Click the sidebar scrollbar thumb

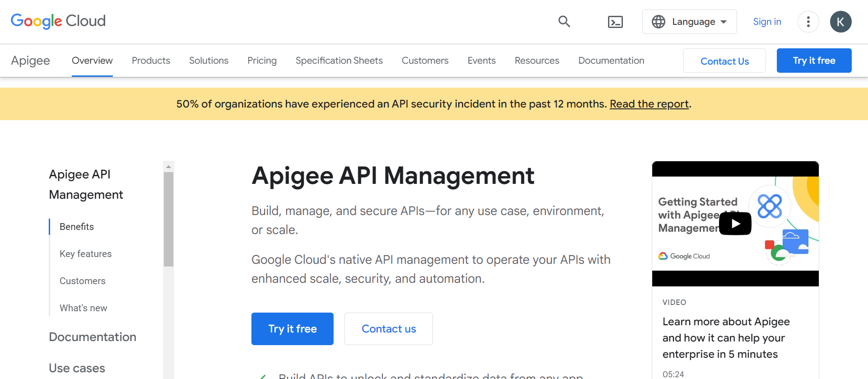168,219
